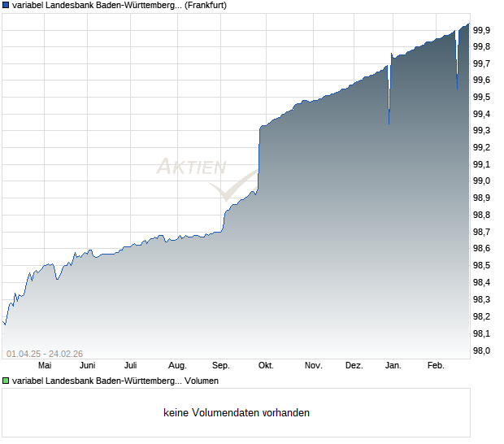Screen dimensions: 504x444
Task: Select the Mai label on time axis
Action: (45, 366)
